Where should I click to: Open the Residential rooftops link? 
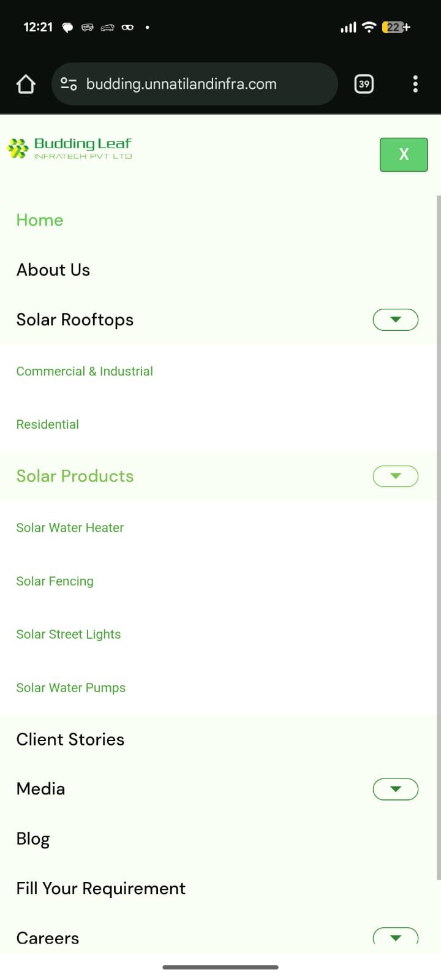[x=48, y=424]
